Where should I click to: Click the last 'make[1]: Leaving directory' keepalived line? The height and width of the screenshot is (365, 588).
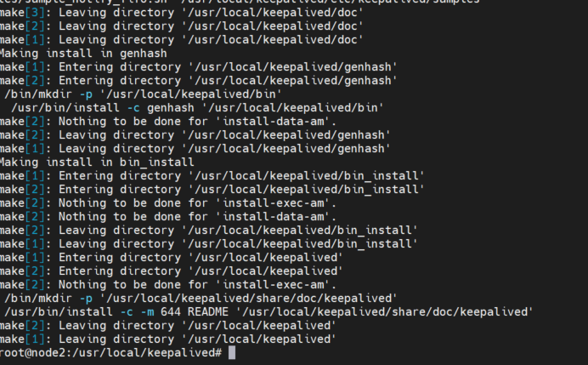point(168,339)
